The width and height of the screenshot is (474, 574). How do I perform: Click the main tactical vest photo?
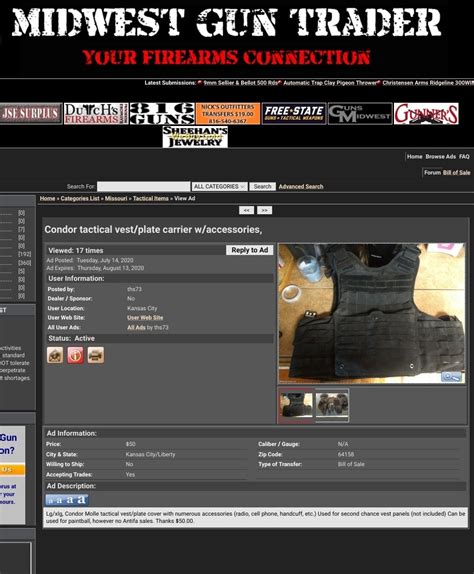(372, 313)
